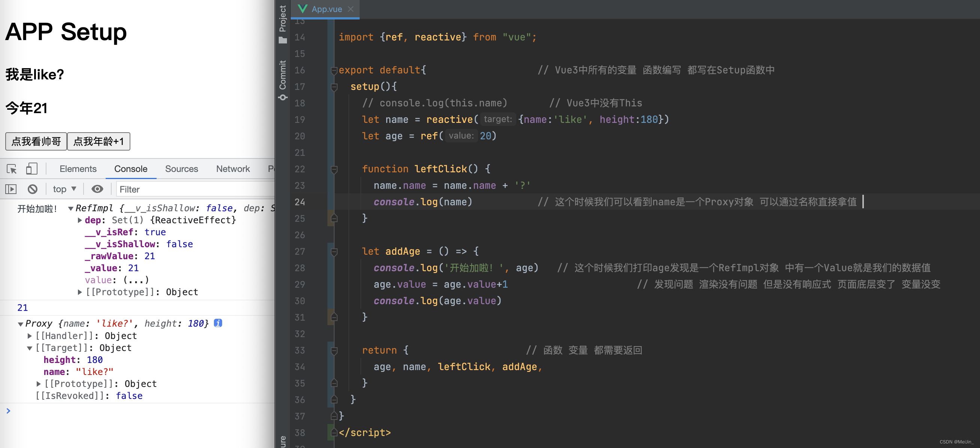Expand [[Prototype]] under the Proxy target

click(x=39, y=384)
